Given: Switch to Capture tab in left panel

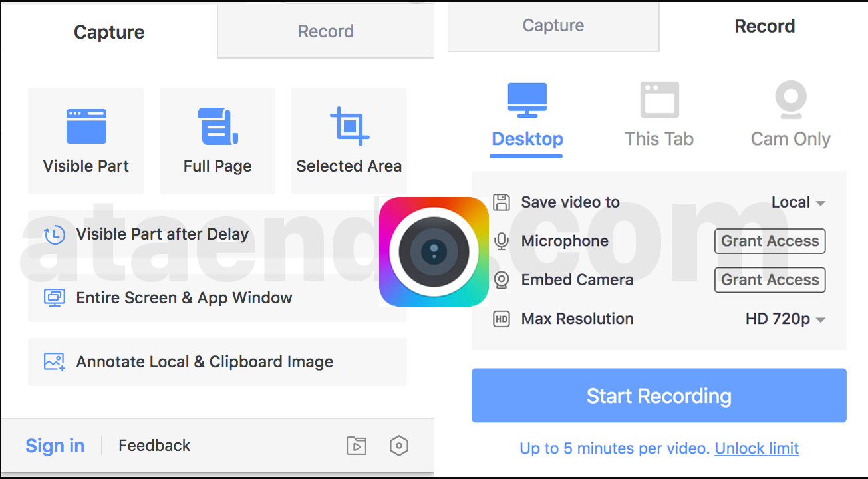Looking at the screenshot, I should pyautogui.click(x=109, y=32).
